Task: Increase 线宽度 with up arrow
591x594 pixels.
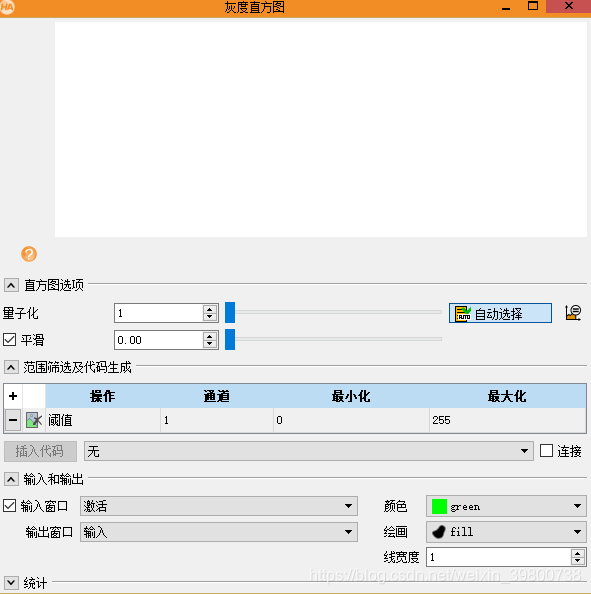Action: (577, 553)
